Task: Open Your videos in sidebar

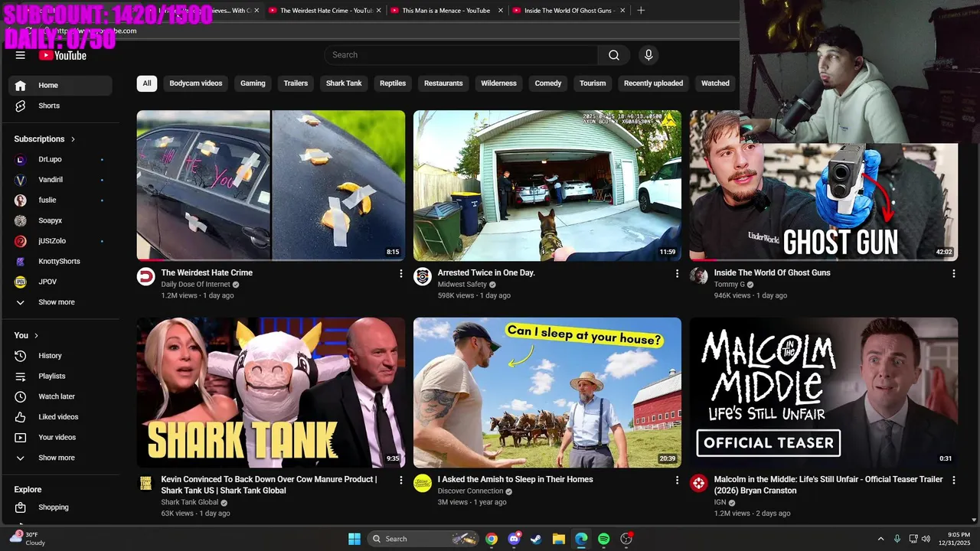Action: (x=60, y=438)
